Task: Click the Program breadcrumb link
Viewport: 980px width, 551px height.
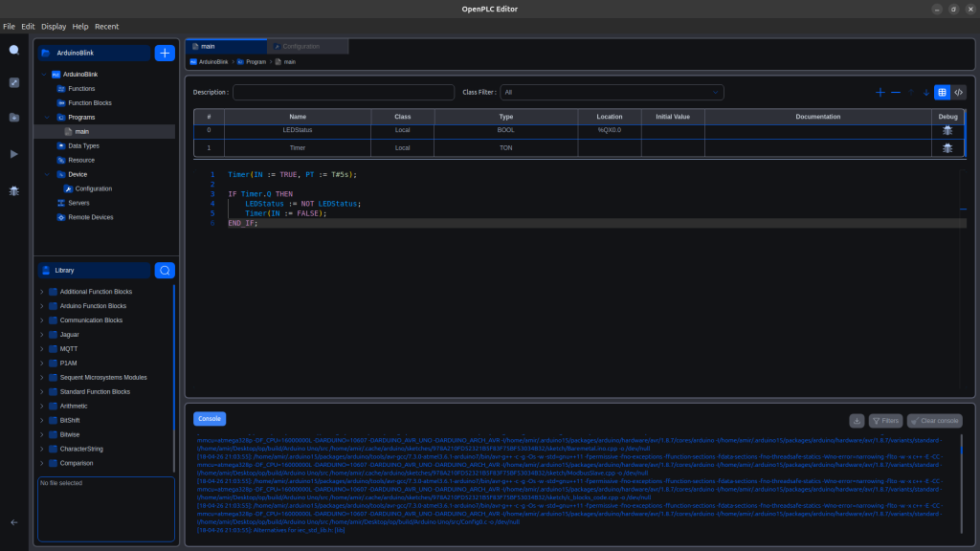Action: (x=256, y=62)
